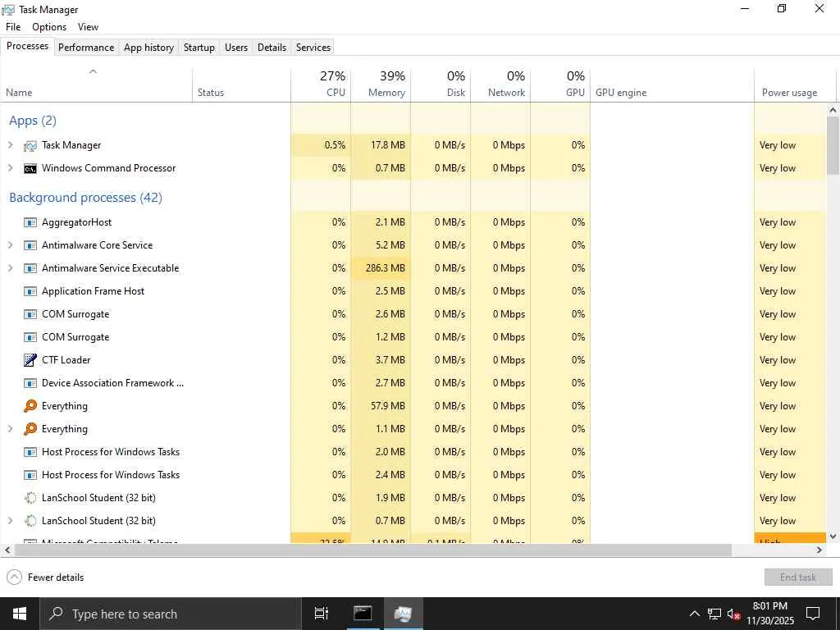Click the Antimalware Service Executable icon

(30, 268)
